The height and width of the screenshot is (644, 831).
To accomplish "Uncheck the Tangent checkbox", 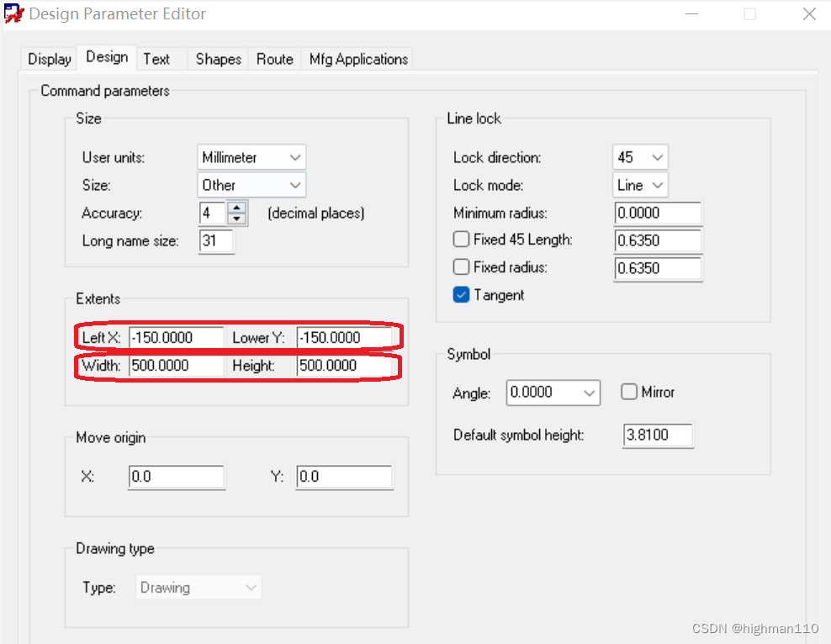I will pyautogui.click(x=461, y=294).
